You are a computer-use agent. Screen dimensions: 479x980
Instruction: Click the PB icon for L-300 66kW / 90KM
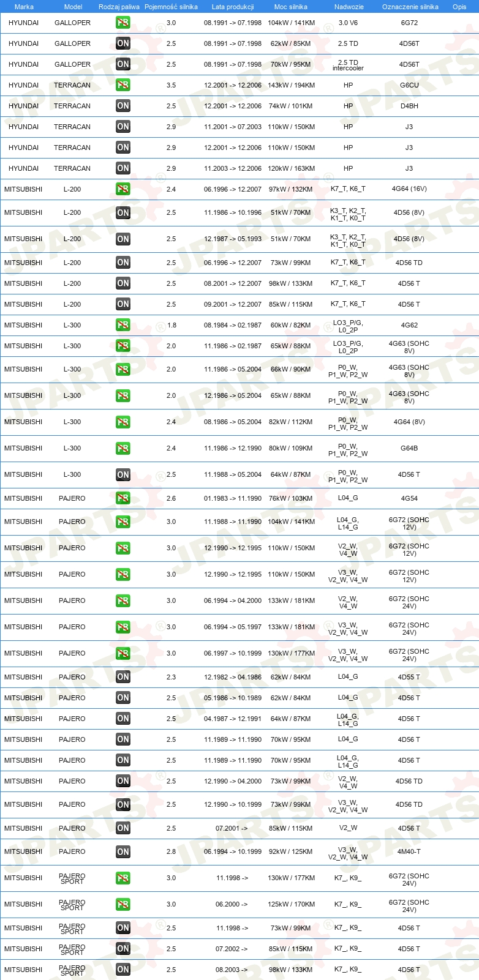(123, 370)
